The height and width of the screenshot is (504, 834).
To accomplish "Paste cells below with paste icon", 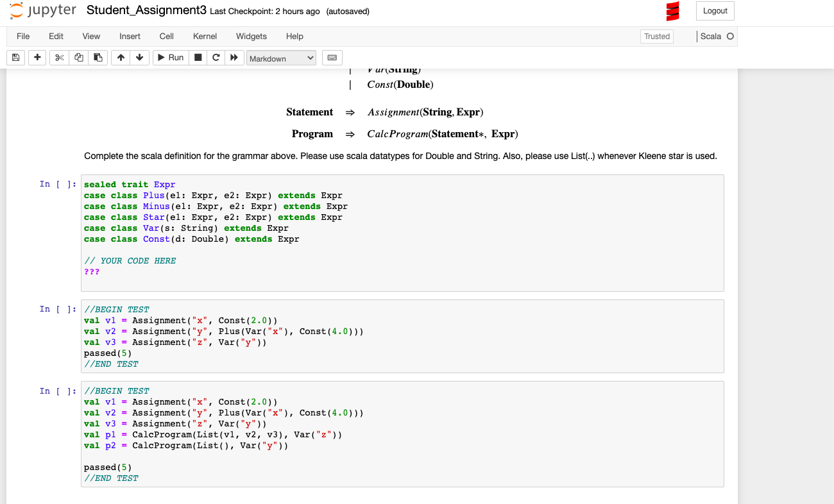I will point(97,57).
